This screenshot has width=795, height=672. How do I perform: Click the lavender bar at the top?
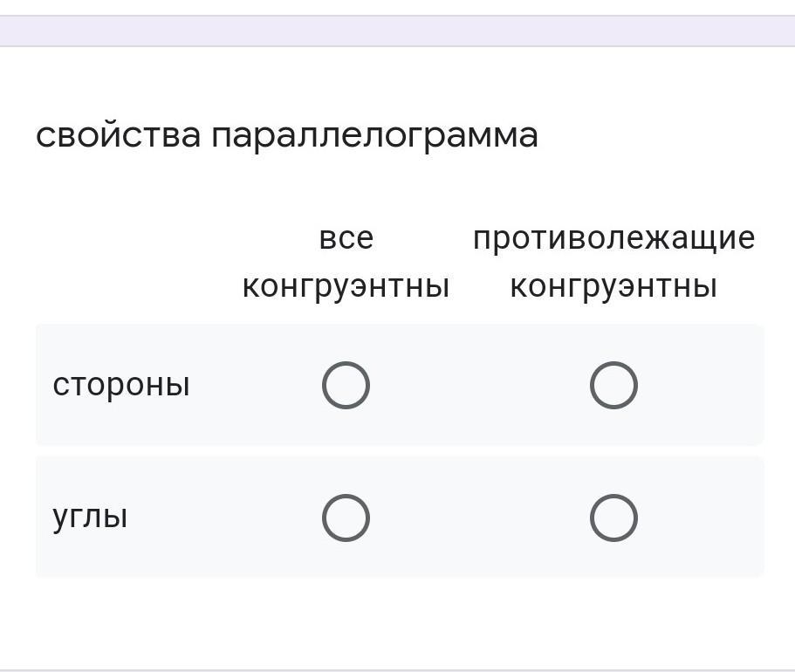click(398, 31)
